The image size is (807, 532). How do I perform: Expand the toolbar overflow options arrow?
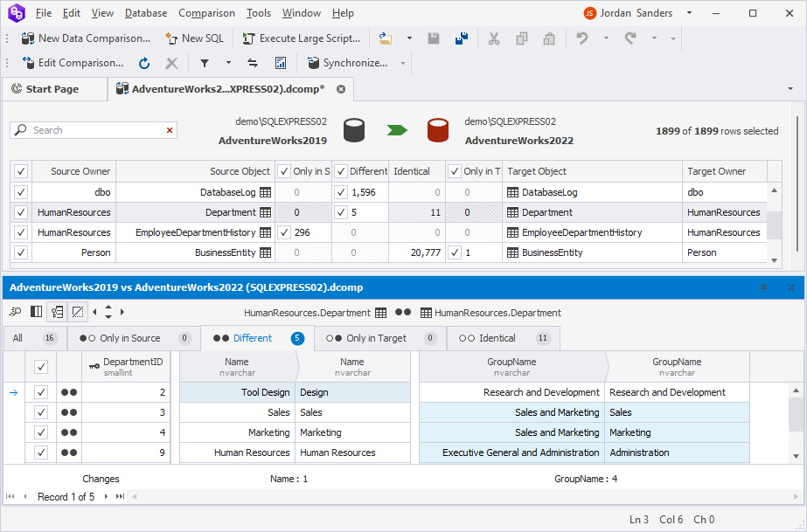click(x=672, y=38)
